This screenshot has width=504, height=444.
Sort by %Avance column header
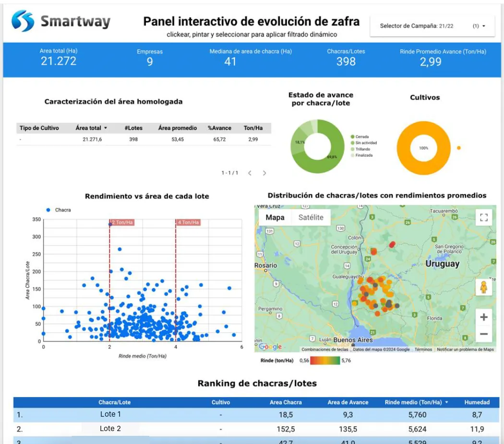(x=219, y=128)
